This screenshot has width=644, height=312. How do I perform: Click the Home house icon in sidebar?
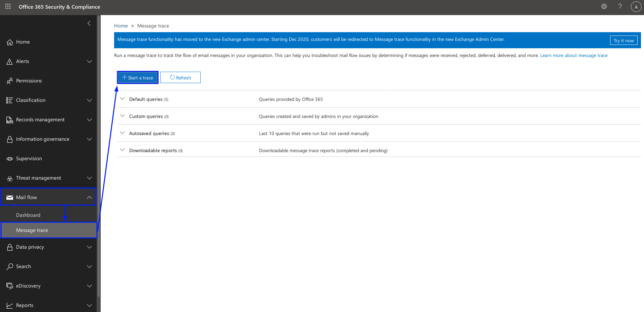[10, 42]
